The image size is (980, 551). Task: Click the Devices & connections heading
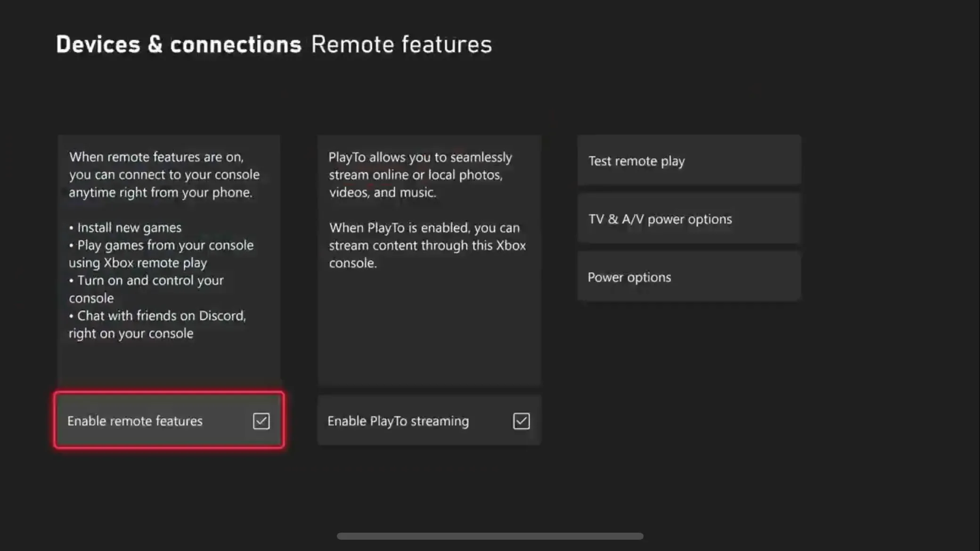pyautogui.click(x=179, y=44)
